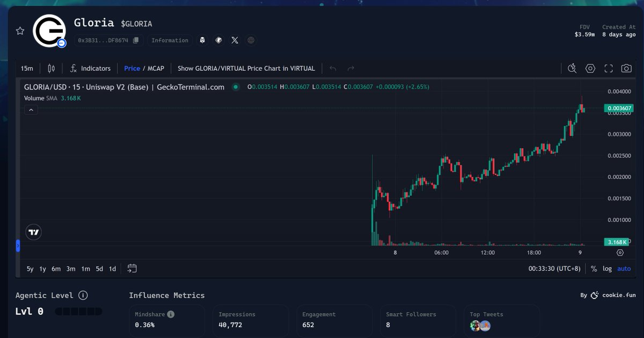Open the candlestick chart style selector
Image resolution: width=644 pixels, height=338 pixels.
[52, 69]
